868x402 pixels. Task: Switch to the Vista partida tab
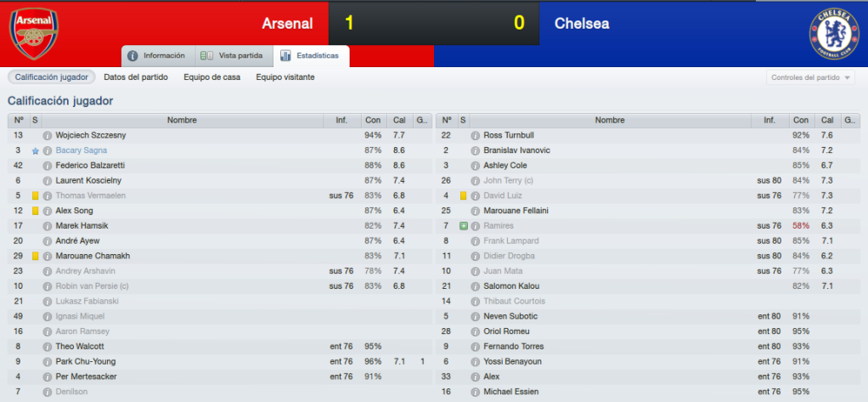pyautogui.click(x=234, y=56)
